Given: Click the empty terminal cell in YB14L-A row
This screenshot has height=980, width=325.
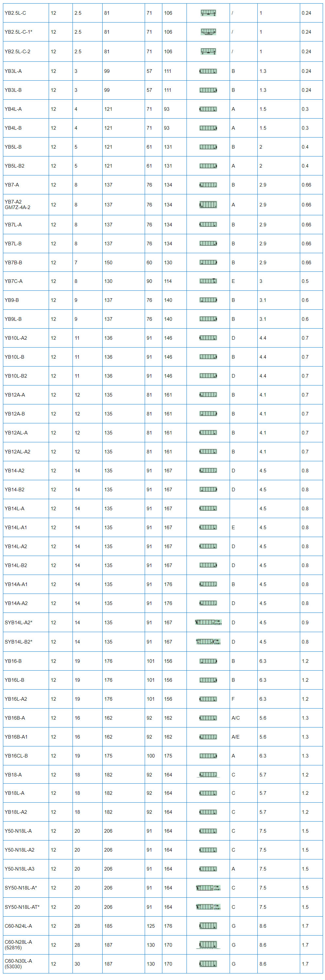Looking at the screenshot, I should 244,508.
